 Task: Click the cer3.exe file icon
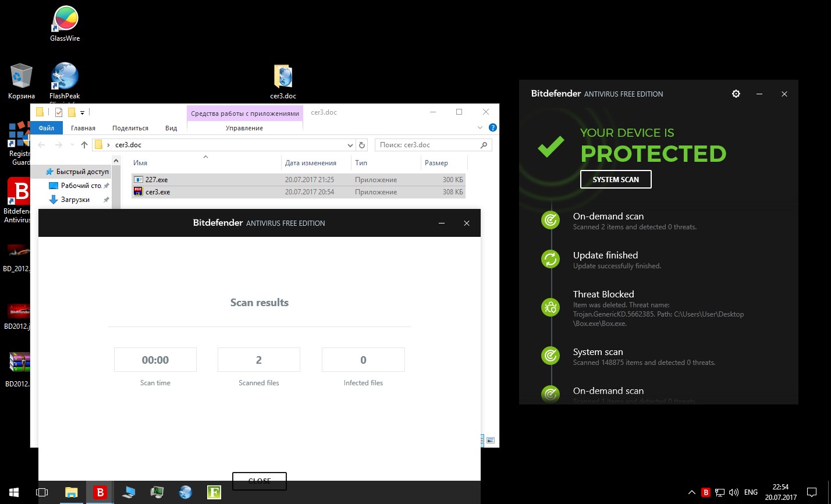point(138,191)
